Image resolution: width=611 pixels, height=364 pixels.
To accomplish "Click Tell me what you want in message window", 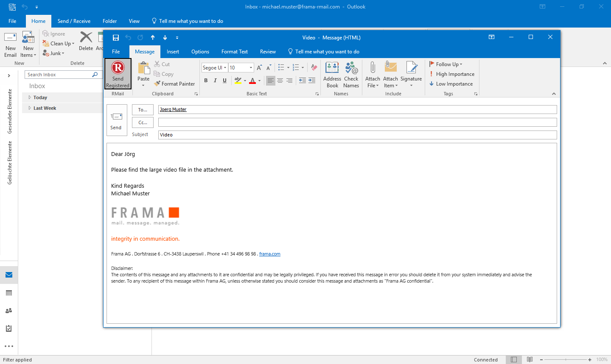I will [x=324, y=52].
